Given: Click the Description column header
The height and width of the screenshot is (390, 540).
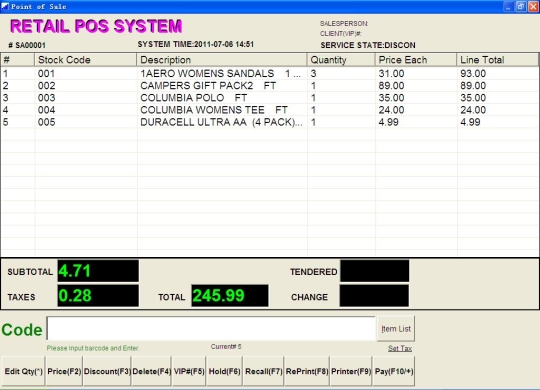Looking at the screenshot, I should (221, 60).
